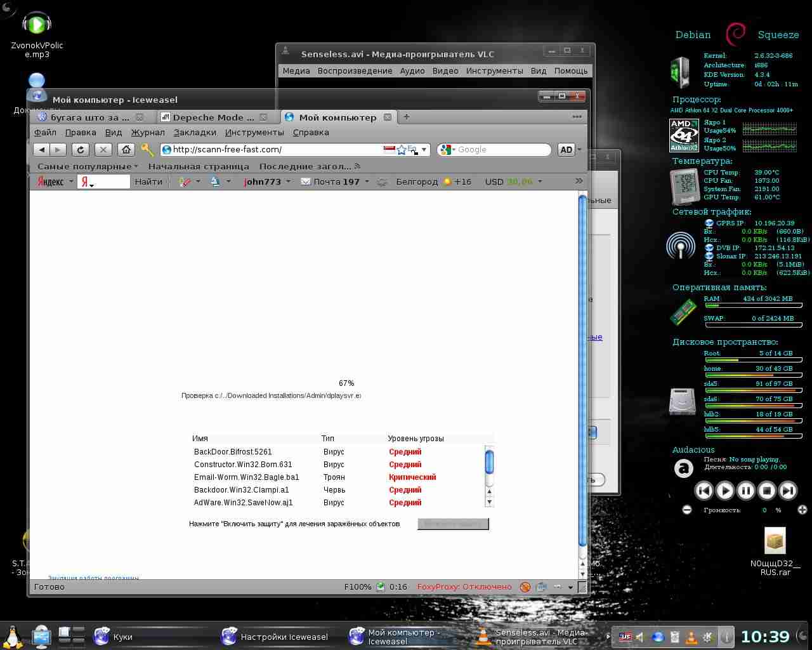The image size is (812, 650).
Task: Open the Журнал menu
Action: point(148,133)
